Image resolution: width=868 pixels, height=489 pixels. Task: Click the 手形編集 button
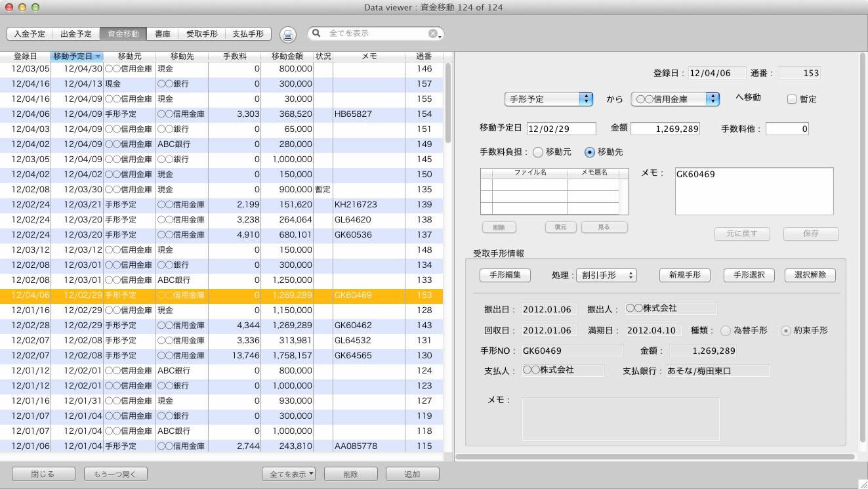(505, 275)
